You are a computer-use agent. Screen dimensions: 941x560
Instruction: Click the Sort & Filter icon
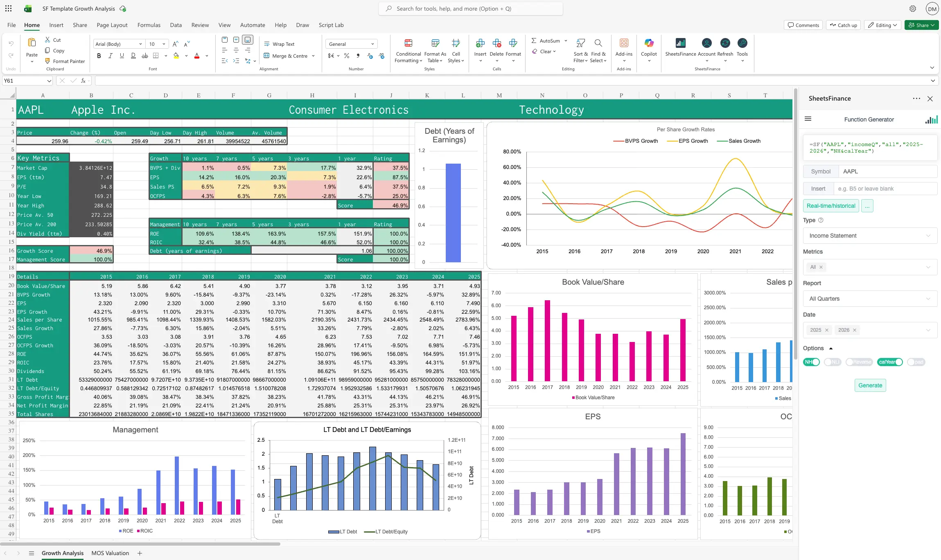point(580,43)
